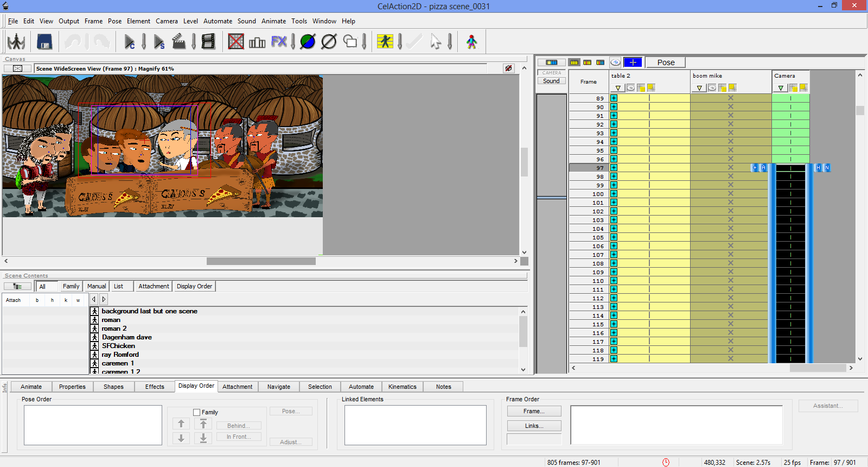The height and width of the screenshot is (467, 868).
Task: Click the Save floppy disk icon
Action: 44,42
